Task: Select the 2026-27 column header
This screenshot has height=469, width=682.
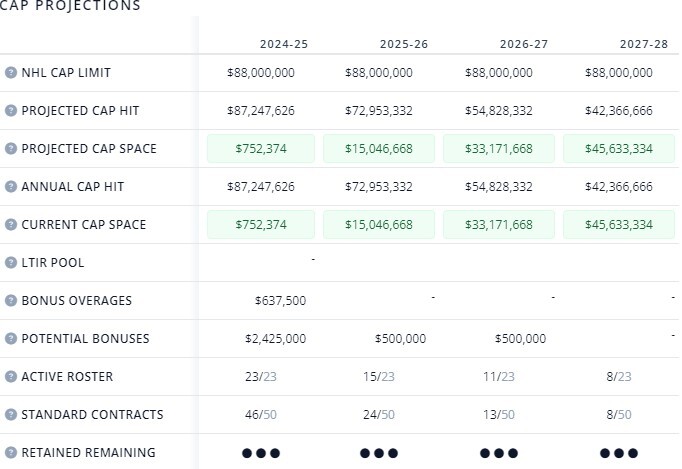Action: (524, 44)
